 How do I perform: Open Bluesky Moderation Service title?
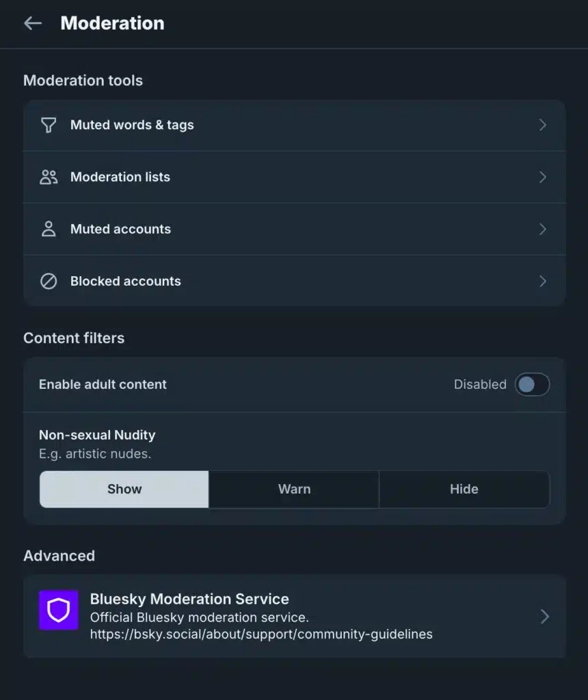[189, 599]
